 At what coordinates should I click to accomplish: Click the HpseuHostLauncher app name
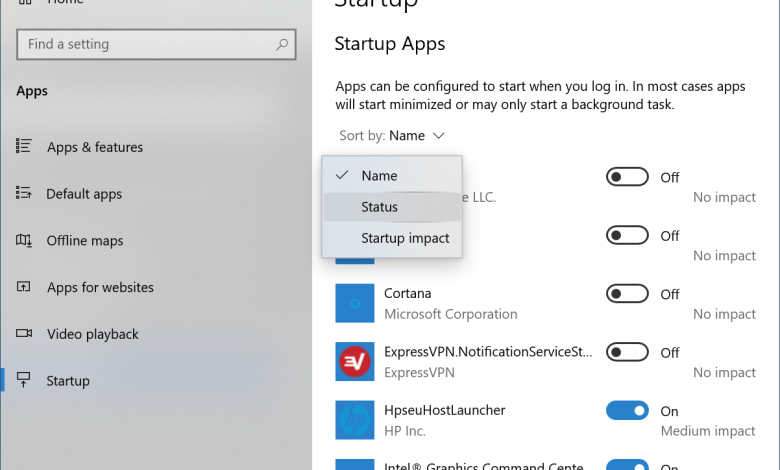point(444,410)
